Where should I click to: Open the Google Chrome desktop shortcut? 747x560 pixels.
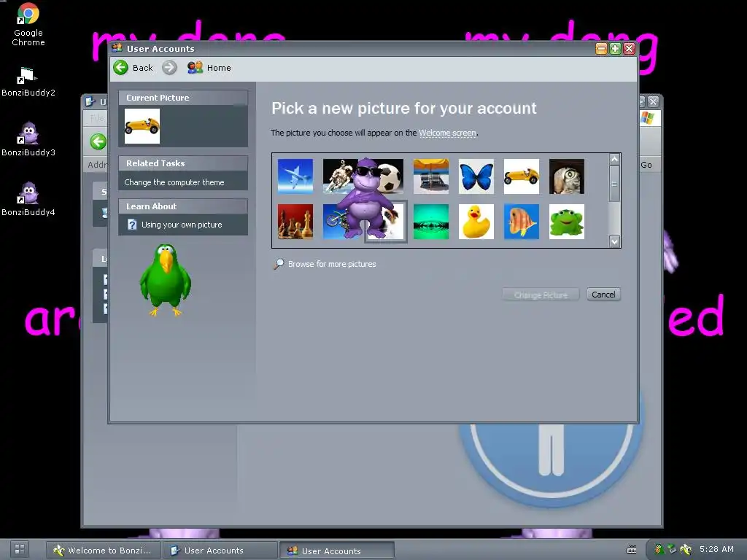[28, 24]
